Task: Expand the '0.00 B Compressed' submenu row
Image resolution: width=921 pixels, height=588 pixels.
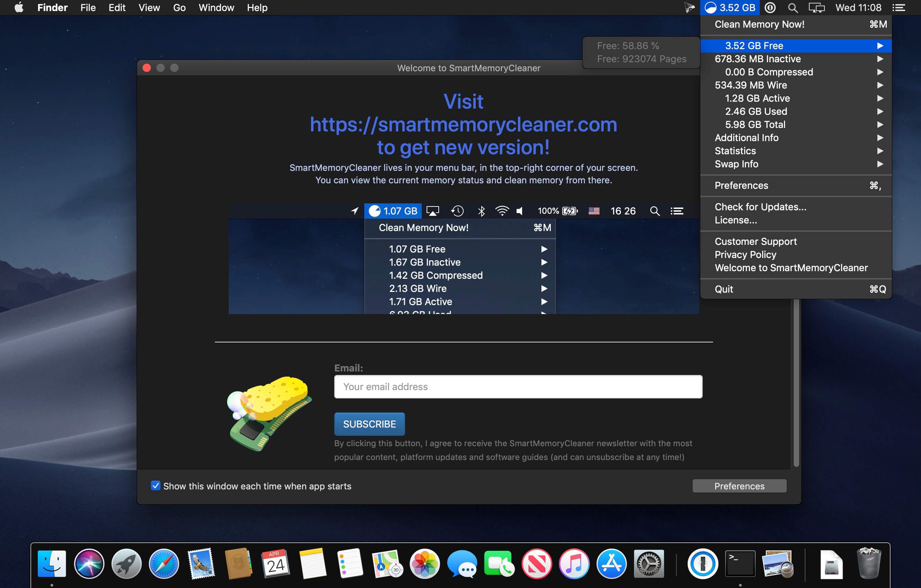Action: pos(796,72)
